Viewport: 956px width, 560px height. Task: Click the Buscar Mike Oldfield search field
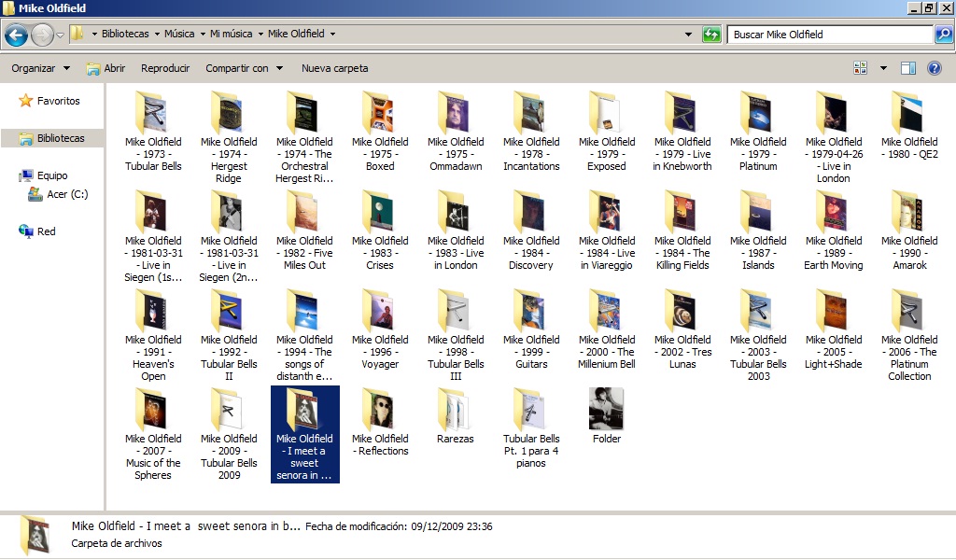click(x=830, y=35)
